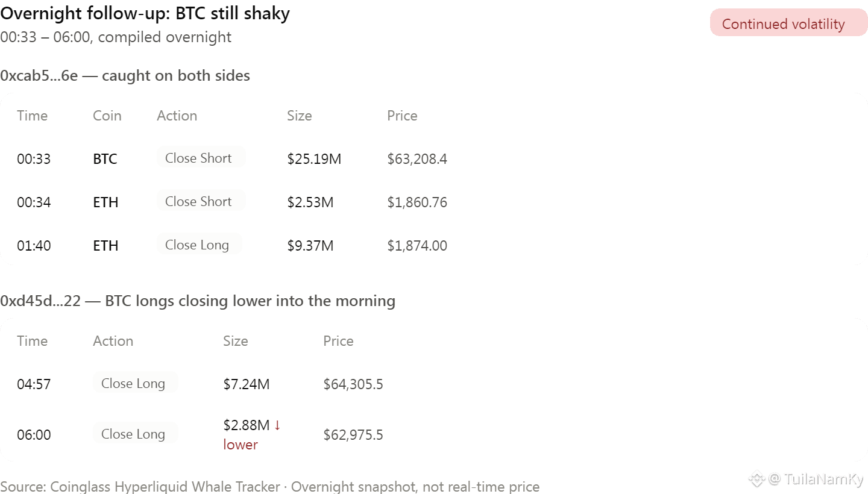Click the Time header in first table
The width and height of the screenshot is (868, 494).
[32, 116]
